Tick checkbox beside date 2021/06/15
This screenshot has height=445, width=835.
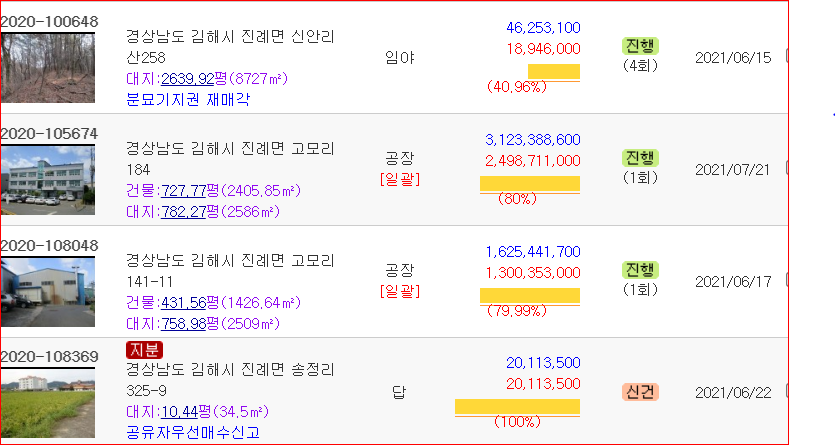787,56
